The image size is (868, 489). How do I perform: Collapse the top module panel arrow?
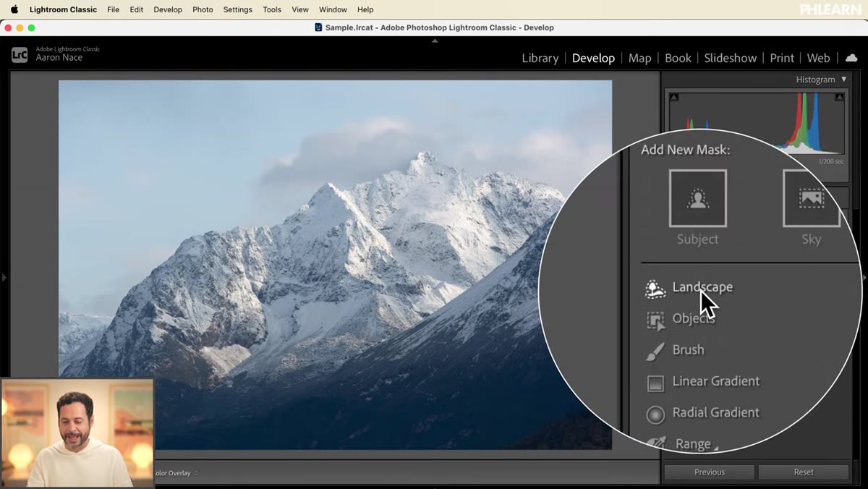(x=435, y=41)
